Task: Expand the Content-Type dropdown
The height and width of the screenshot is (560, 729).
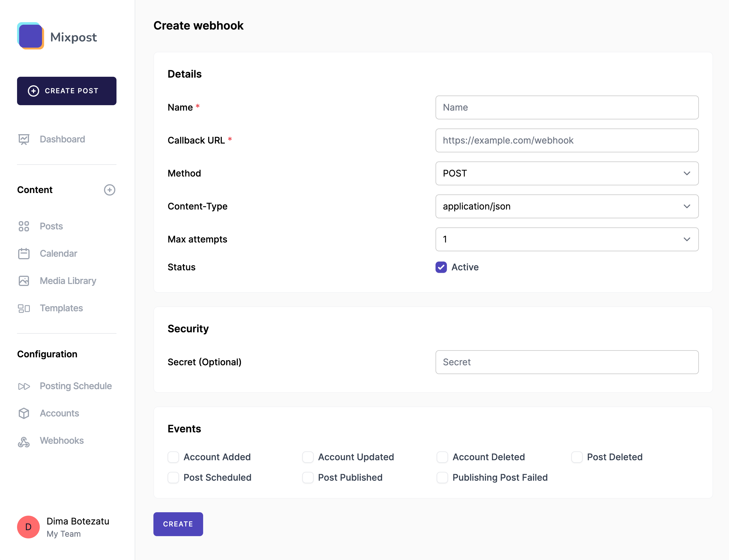Action: [x=567, y=206]
